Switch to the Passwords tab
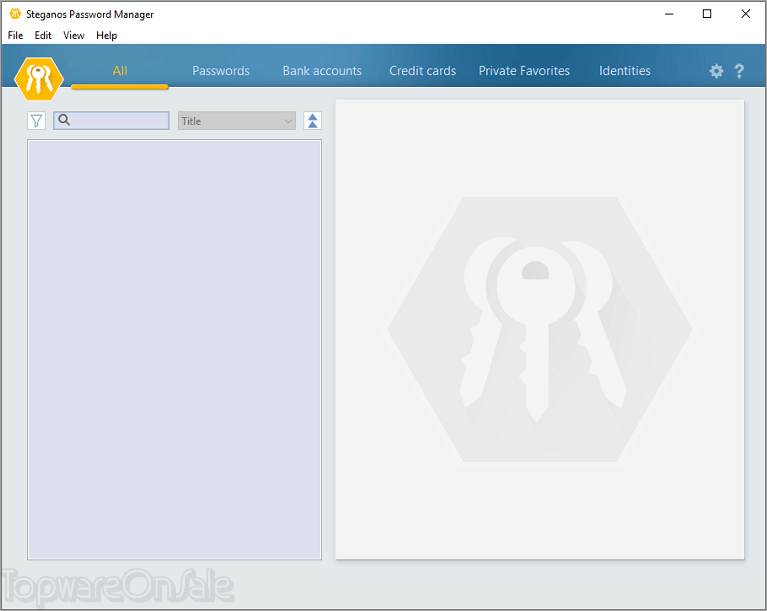 (x=221, y=71)
